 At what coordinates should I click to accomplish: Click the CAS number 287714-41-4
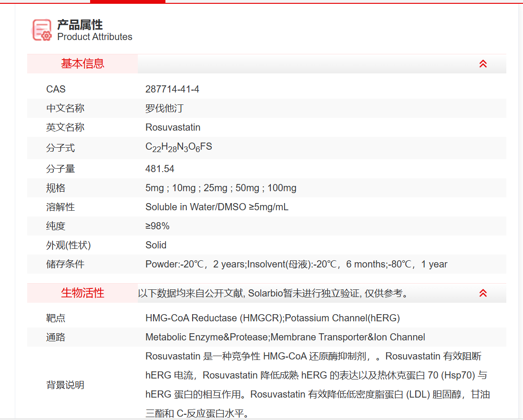(x=172, y=89)
